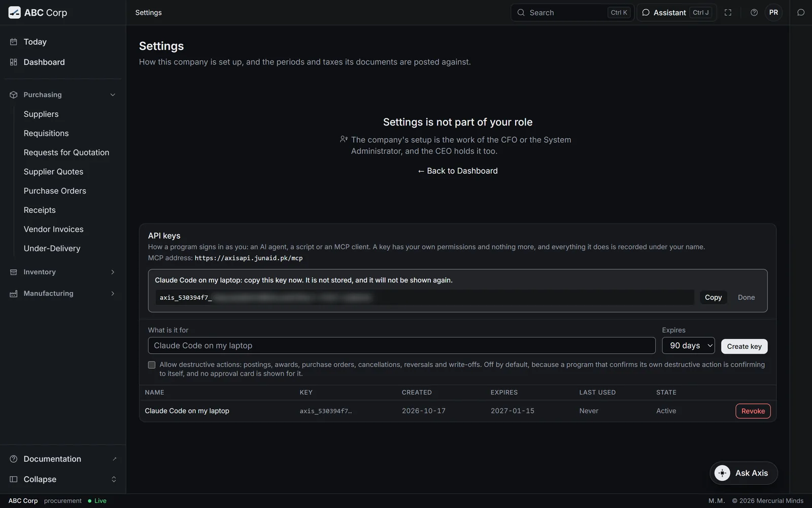Click the magnifier icon in Search
Screen dimensions: 812x508
[x=521, y=13]
